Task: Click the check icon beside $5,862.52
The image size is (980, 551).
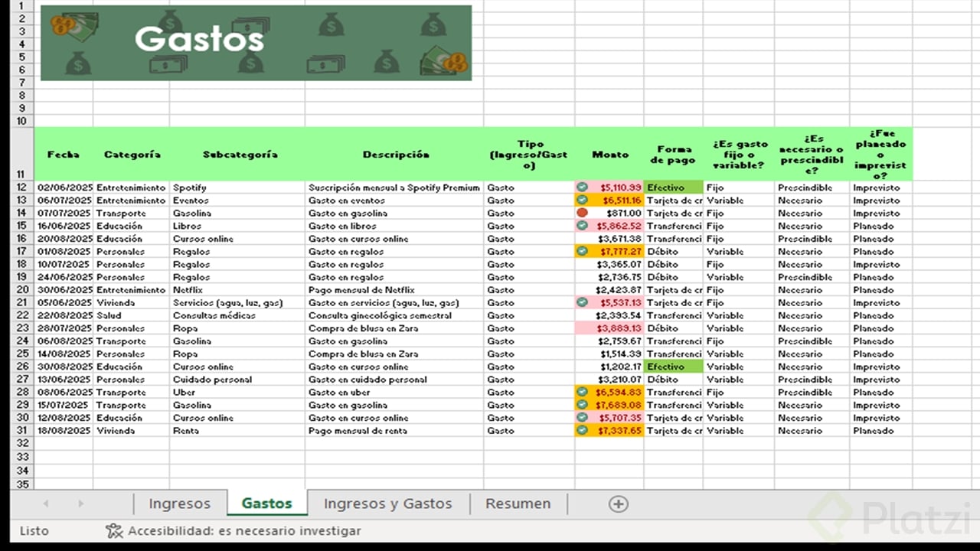Action: click(x=582, y=226)
